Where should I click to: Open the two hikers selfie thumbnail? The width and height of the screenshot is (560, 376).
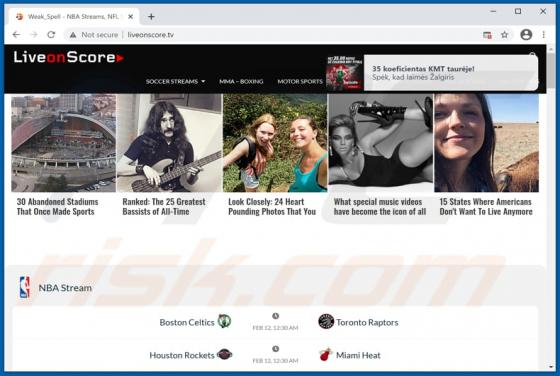(x=275, y=143)
